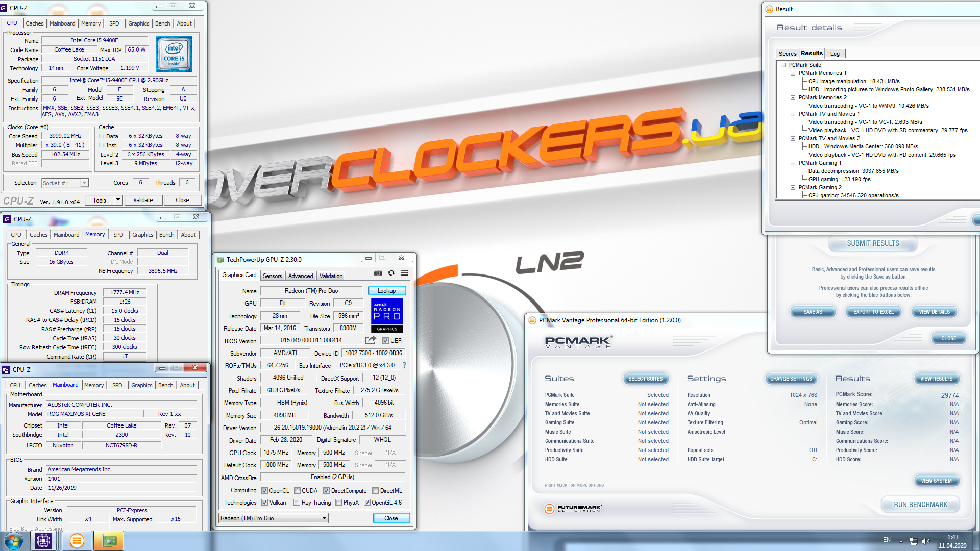Screen dimensions: 980x551
Task: Click the CPU-Z taskbar icon
Action: (43, 541)
